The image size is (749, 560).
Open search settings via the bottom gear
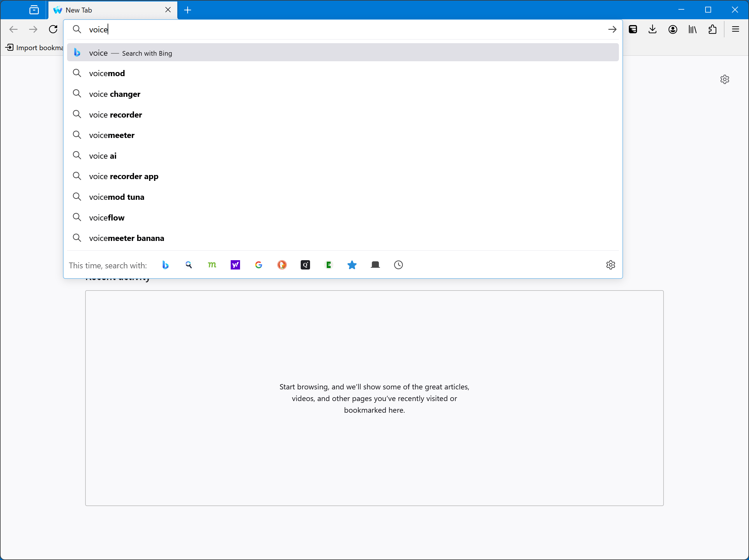pos(610,265)
